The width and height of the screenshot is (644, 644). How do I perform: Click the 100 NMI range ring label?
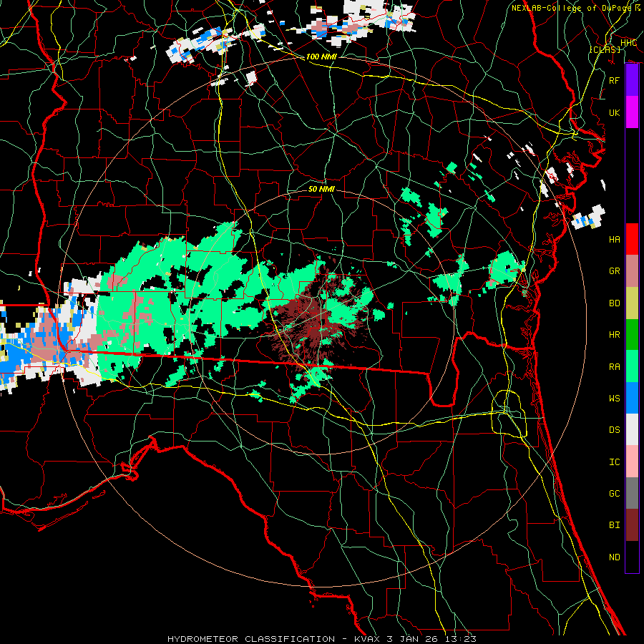coord(321,57)
